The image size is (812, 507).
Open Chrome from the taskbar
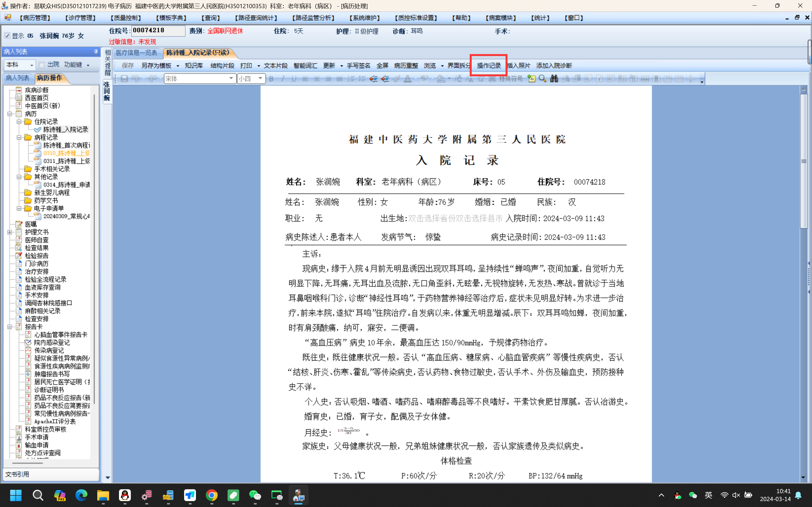(211, 495)
